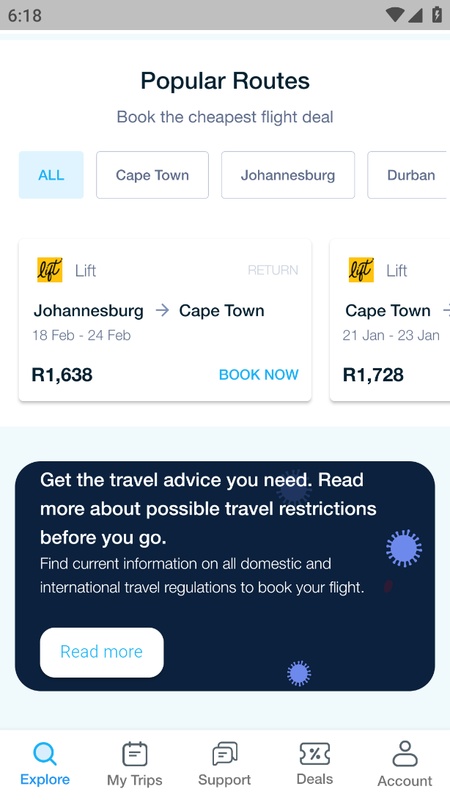Screen dimensions: 450x800
Task: Tap the R1,728 fare price
Action: (x=373, y=375)
